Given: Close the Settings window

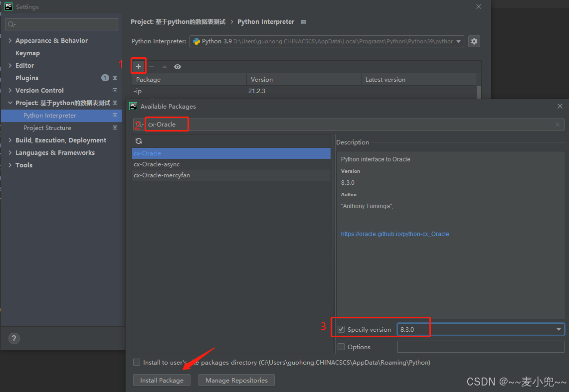Looking at the screenshot, I should coord(479,6).
